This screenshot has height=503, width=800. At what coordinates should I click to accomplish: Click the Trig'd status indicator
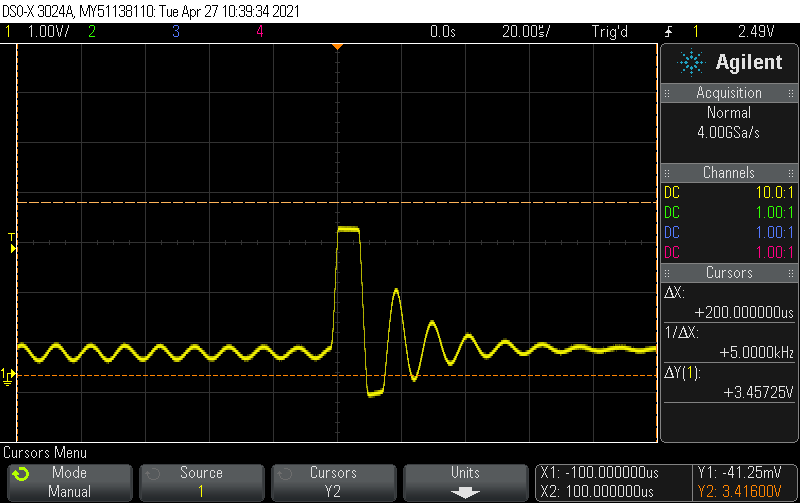(x=610, y=32)
